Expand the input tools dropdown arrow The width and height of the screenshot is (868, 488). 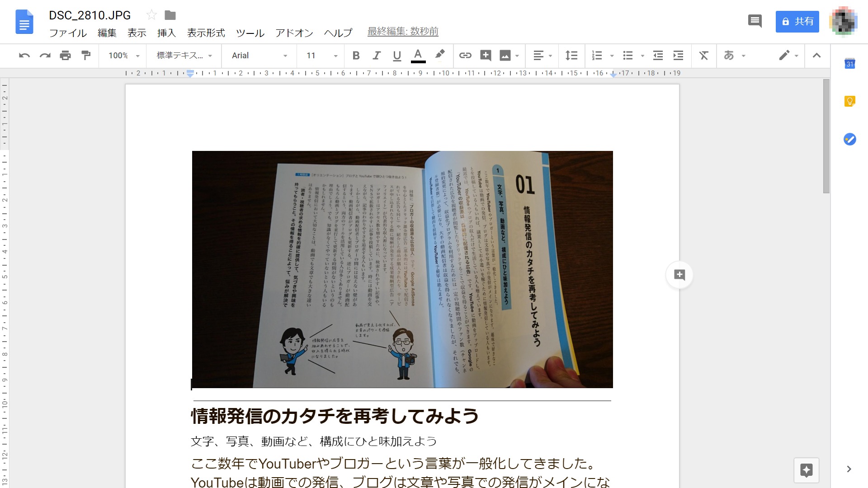point(744,56)
